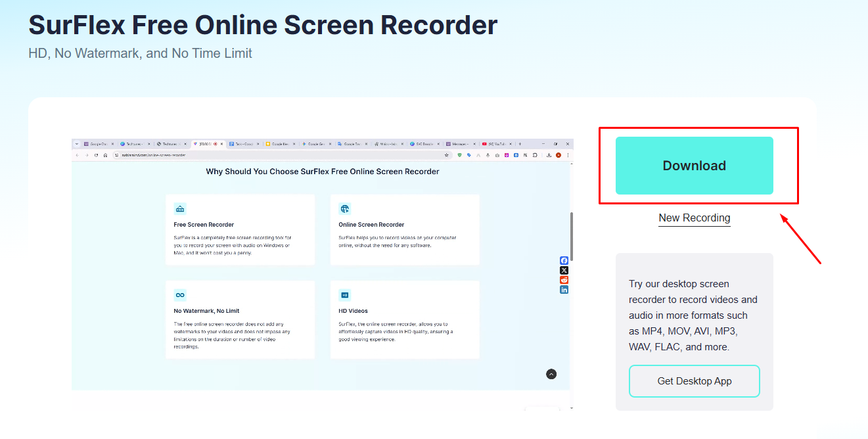Share on Facebook icon in preview
The width and height of the screenshot is (868, 439).
pyautogui.click(x=564, y=261)
